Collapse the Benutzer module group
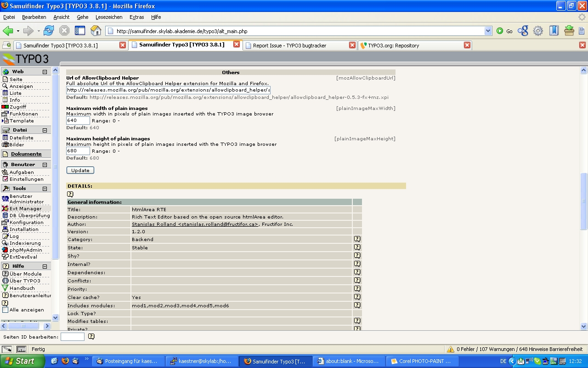The width and height of the screenshot is (588, 368). point(45,165)
